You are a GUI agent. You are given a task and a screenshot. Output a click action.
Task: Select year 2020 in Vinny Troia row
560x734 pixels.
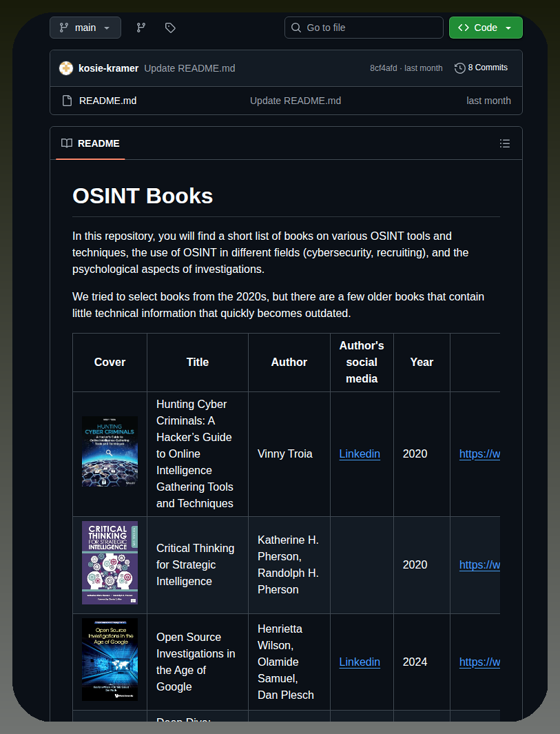[x=422, y=454]
